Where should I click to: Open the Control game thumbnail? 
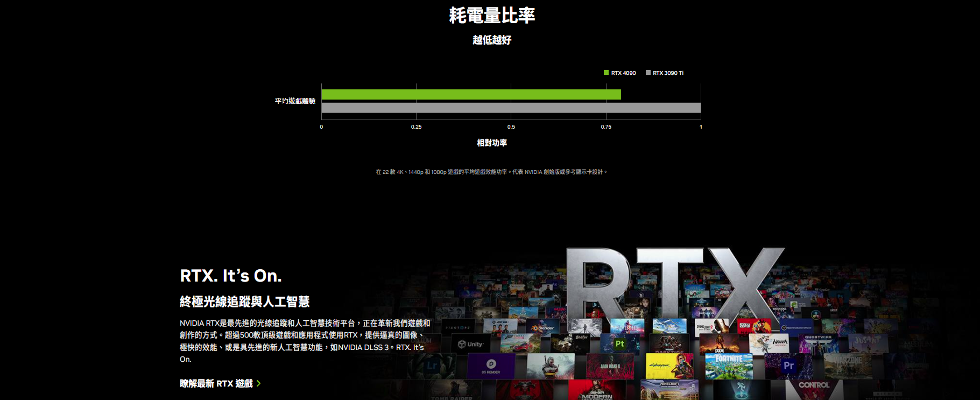click(x=814, y=390)
